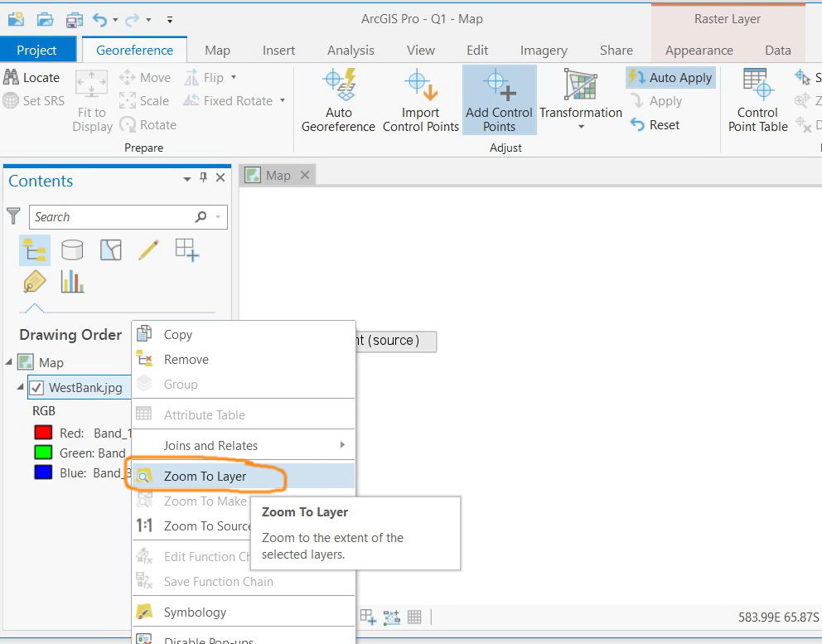Switch to the Edit ribbon tab

[477, 51]
